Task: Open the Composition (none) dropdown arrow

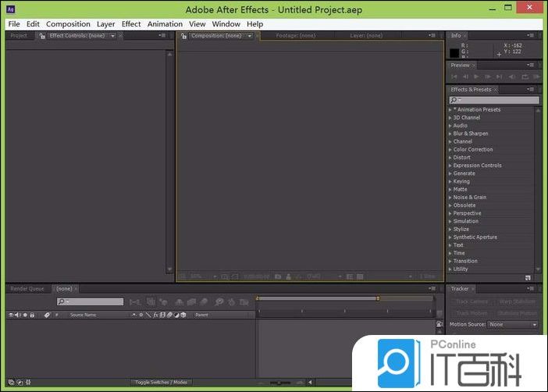Action: coord(250,36)
